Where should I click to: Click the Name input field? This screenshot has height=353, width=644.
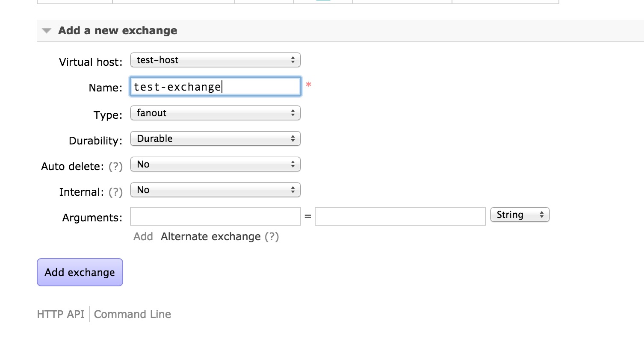coord(216,87)
